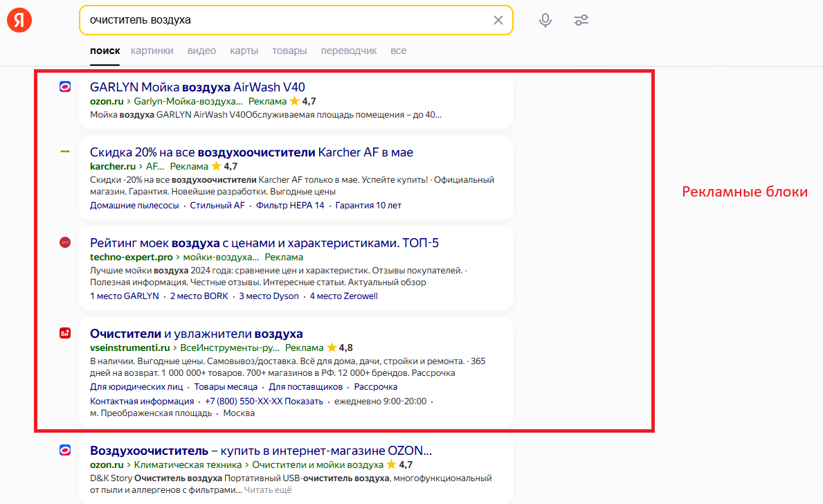Open 'Контактная информация' link

tap(142, 402)
